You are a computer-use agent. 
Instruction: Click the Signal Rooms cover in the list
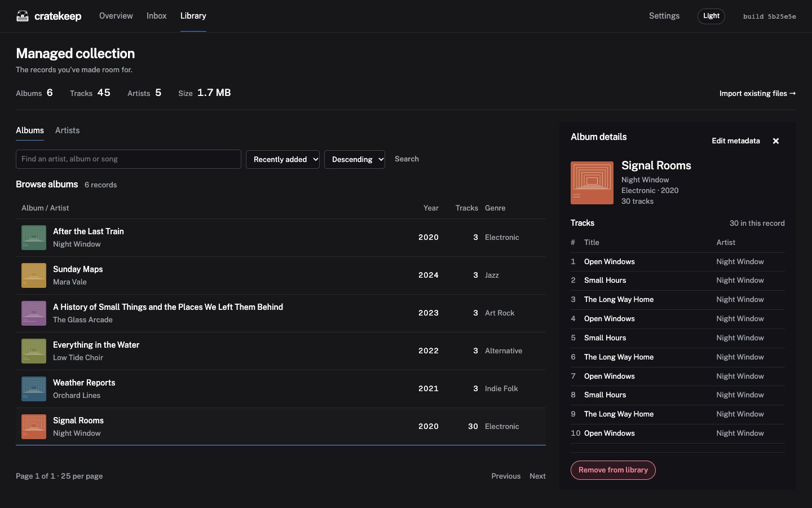[34, 427]
